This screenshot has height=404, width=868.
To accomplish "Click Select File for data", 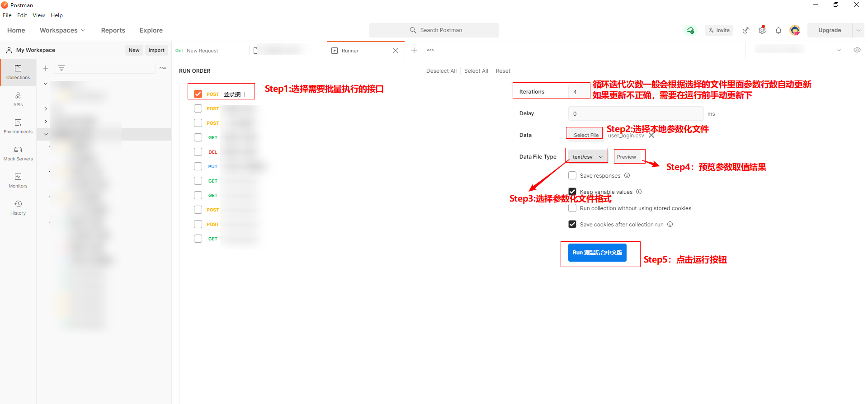I will [586, 135].
